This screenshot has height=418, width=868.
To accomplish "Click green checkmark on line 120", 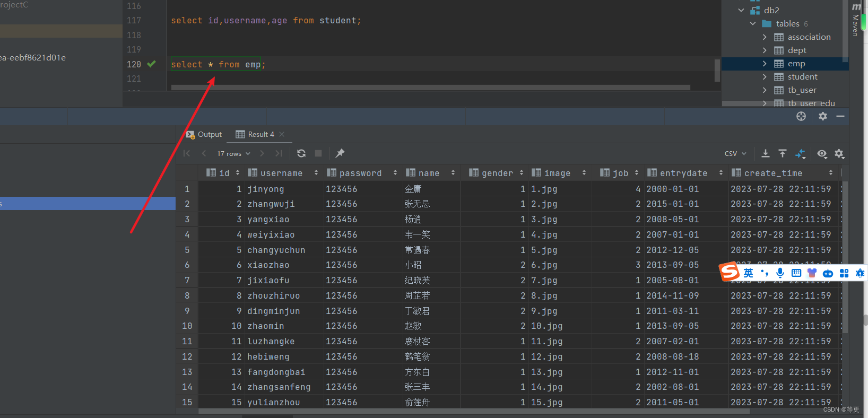I will [151, 64].
